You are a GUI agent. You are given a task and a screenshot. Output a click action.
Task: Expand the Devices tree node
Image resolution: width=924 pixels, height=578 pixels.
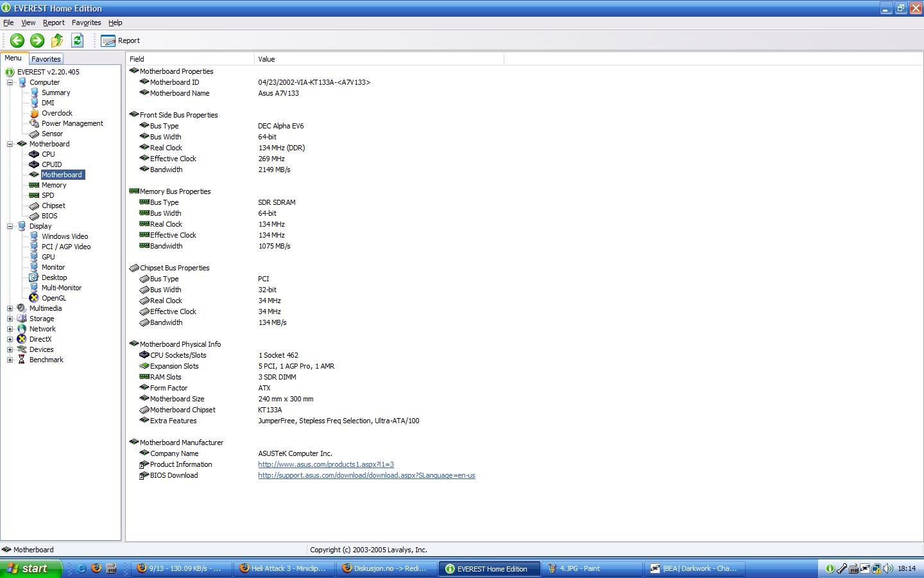(x=10, y=349)
